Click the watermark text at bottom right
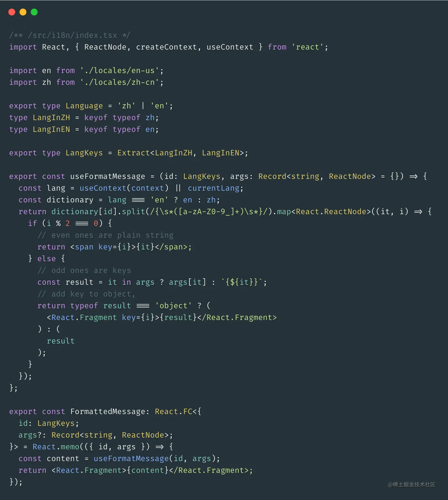 (x=412, y=484)
